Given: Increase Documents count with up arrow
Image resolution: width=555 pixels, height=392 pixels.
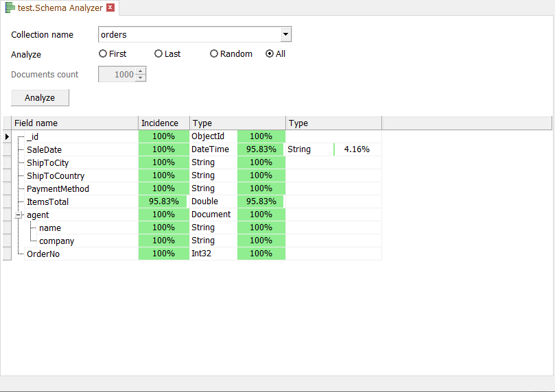Looking at the screenshot, I should 141,71.
